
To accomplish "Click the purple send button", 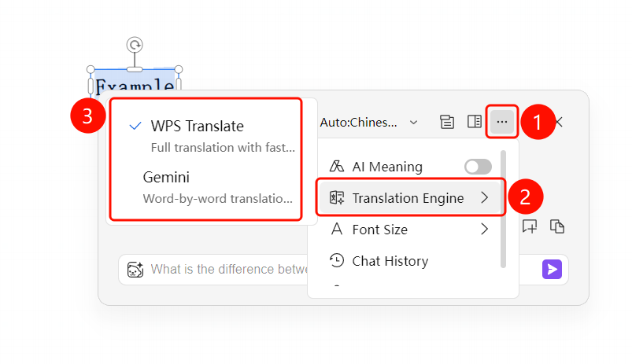I will [552, 269].
